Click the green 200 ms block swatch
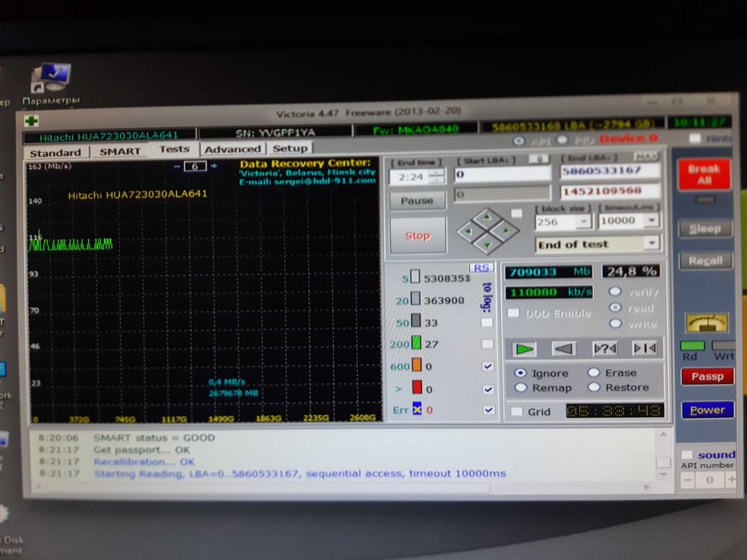This screenshot has width=747, height=560. click(416, 342)
